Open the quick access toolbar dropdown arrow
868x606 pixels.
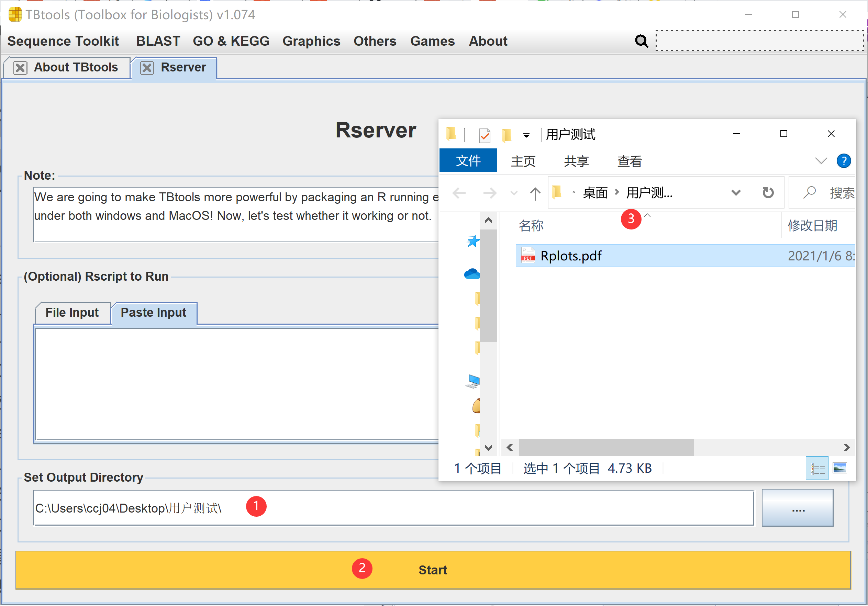(x=526, y=135)
